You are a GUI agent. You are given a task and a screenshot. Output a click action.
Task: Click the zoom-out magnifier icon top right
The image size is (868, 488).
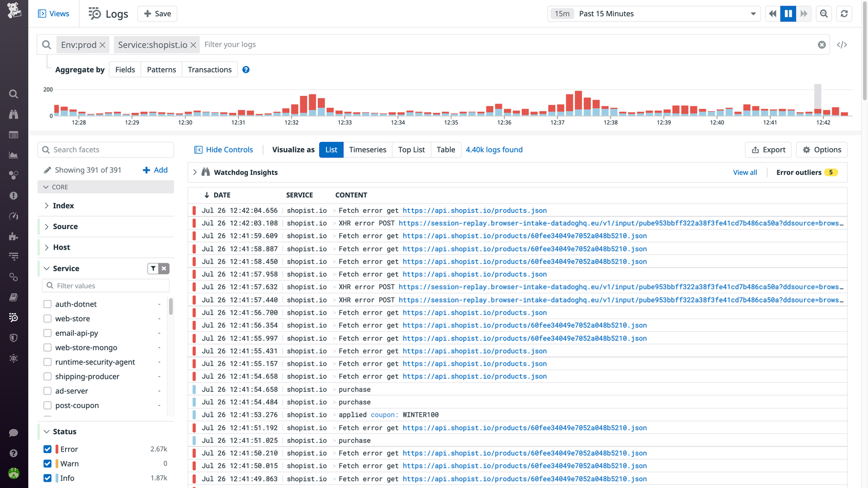(x=823, y=13)
